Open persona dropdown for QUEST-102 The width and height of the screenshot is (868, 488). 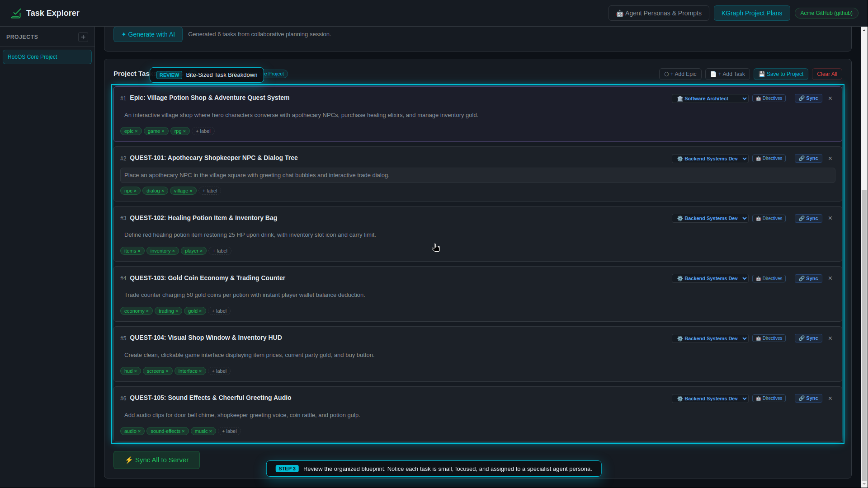pyautogui.click(x=710, y=219)
